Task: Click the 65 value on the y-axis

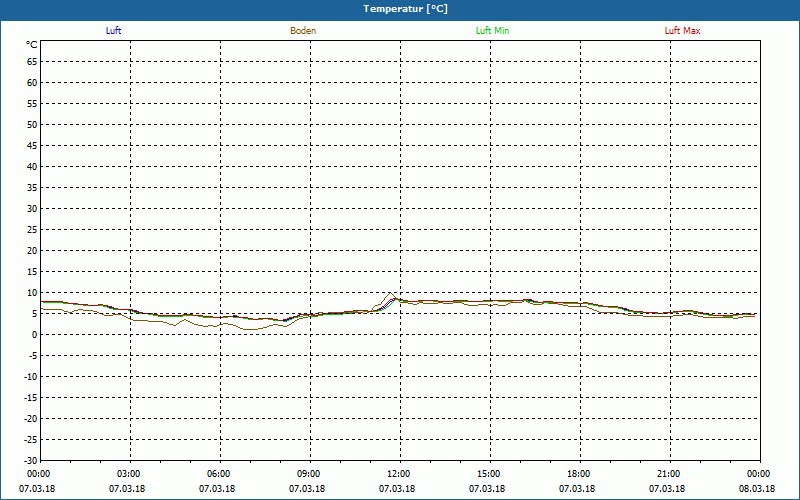Action: pos(32,62)
